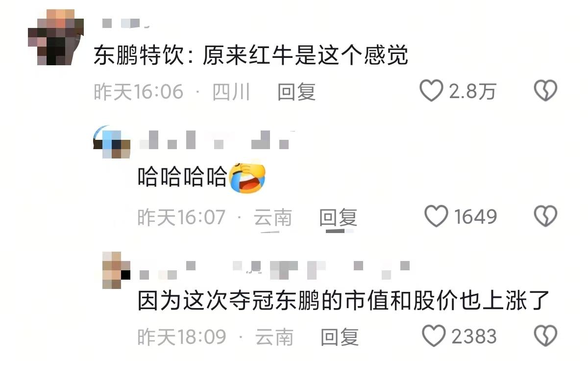Tap the laughing-crying emoji
The height and width of the screenshot is (365, 588).
pyautogui.click(x=247, y=178)
